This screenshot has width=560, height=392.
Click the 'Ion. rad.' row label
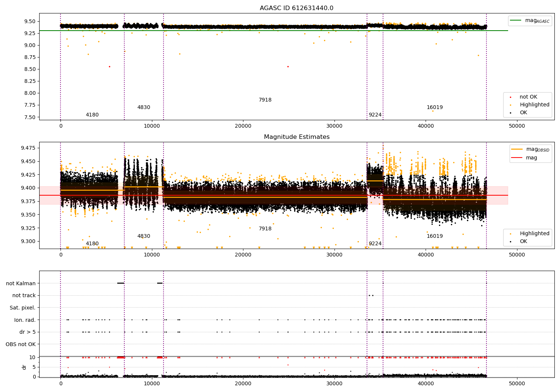(25, 320)
